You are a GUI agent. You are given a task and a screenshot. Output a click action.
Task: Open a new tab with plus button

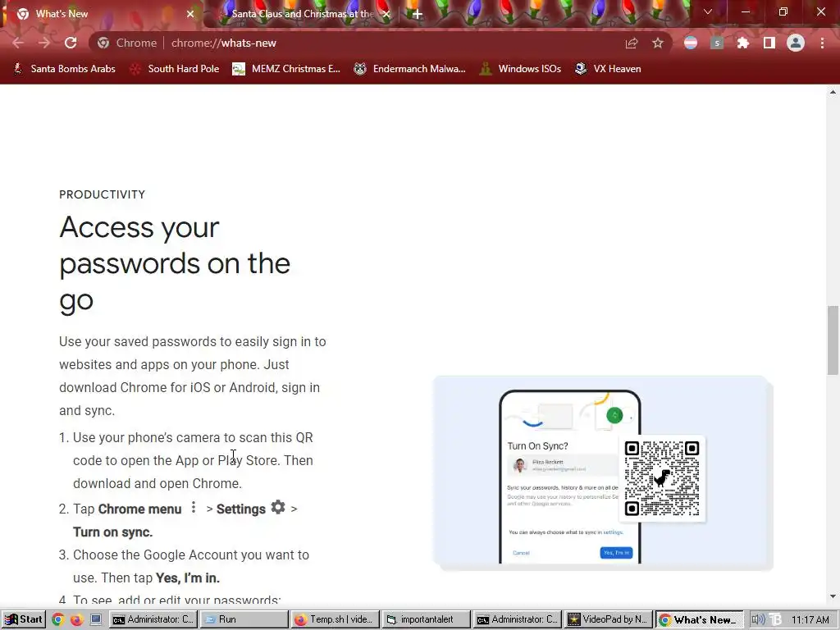coord(418,14)
